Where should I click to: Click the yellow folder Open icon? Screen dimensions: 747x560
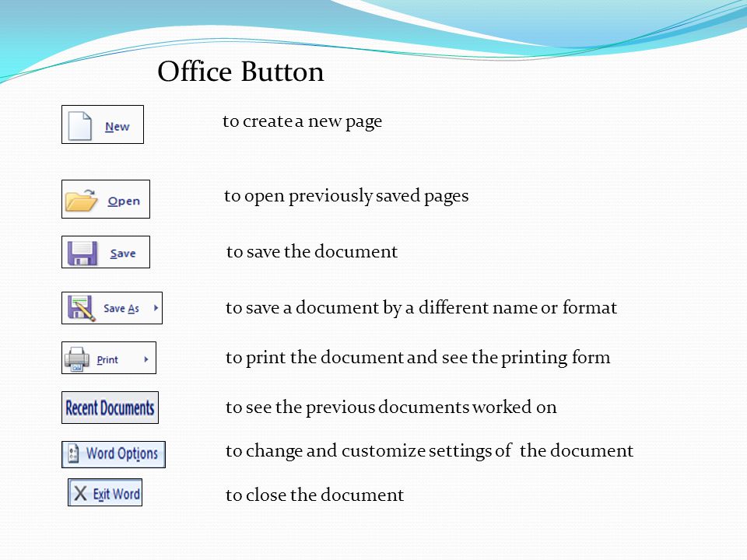tap(81, 201)
